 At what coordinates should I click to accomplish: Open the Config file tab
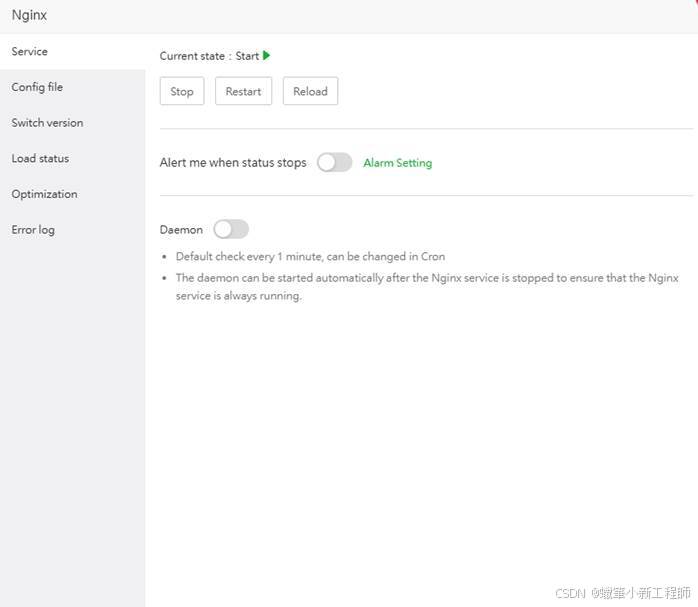click(x=73, y=87)
